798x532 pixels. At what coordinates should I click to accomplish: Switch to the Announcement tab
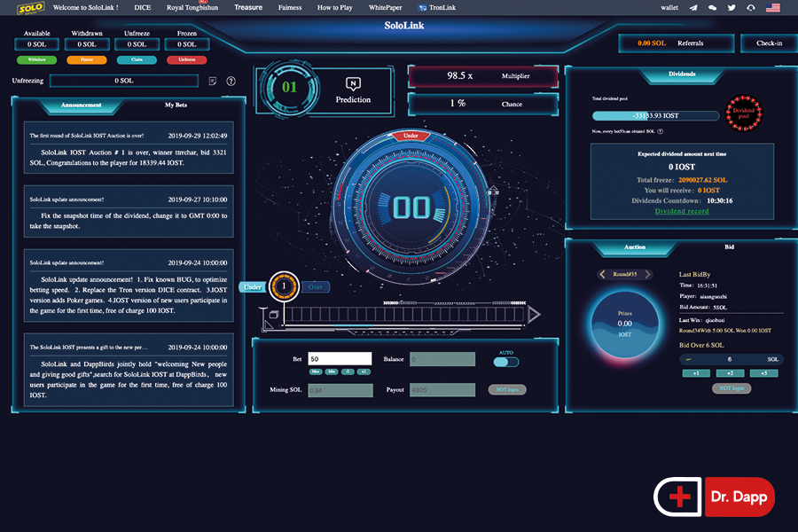[x=82, y=105]
